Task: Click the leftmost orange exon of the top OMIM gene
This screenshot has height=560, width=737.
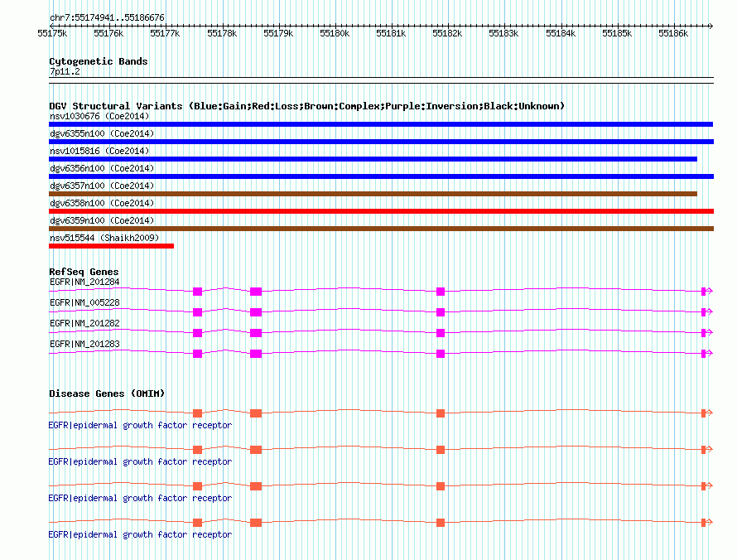Action: point(197,413)
